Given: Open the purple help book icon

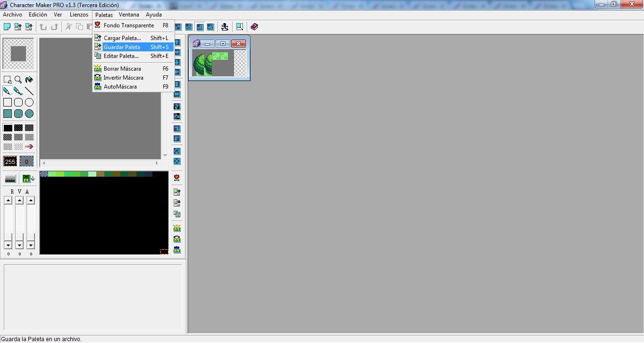Looking at the screenshot, I should (254, 27).
